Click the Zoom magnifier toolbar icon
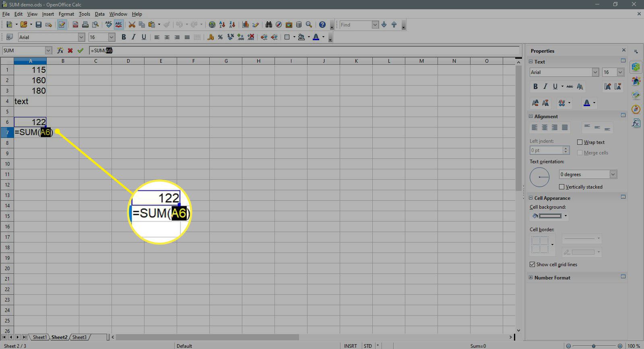Viewport: 644px width, 349px height. (309, 25)
